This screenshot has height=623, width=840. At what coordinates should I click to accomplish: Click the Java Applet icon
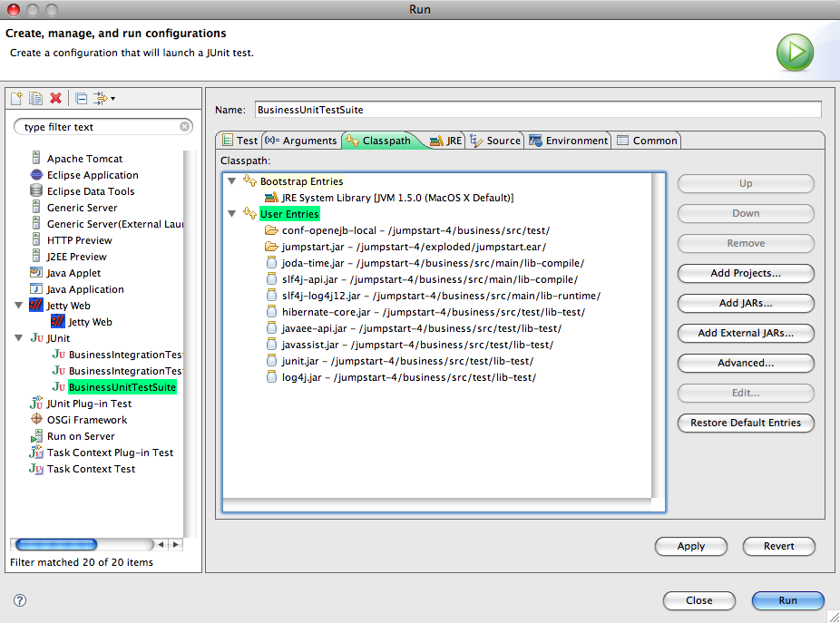pos(36,273)
